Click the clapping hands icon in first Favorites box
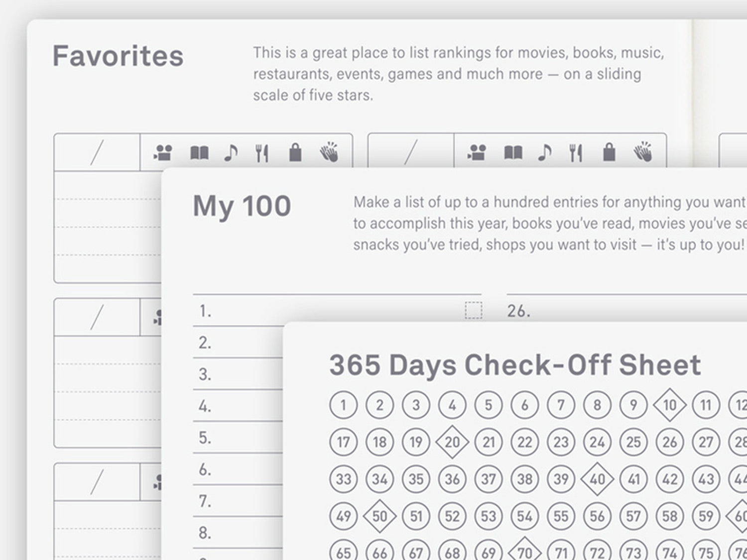Screen dimensions: 747x560 tap(329, 152)
